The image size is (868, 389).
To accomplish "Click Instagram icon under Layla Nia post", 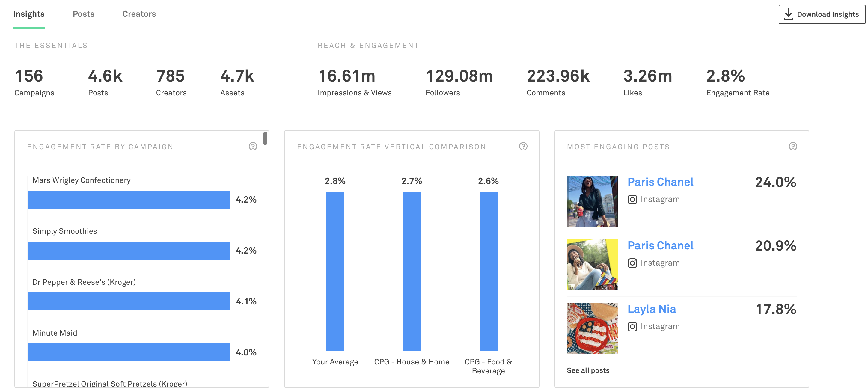I will [632, 327].
